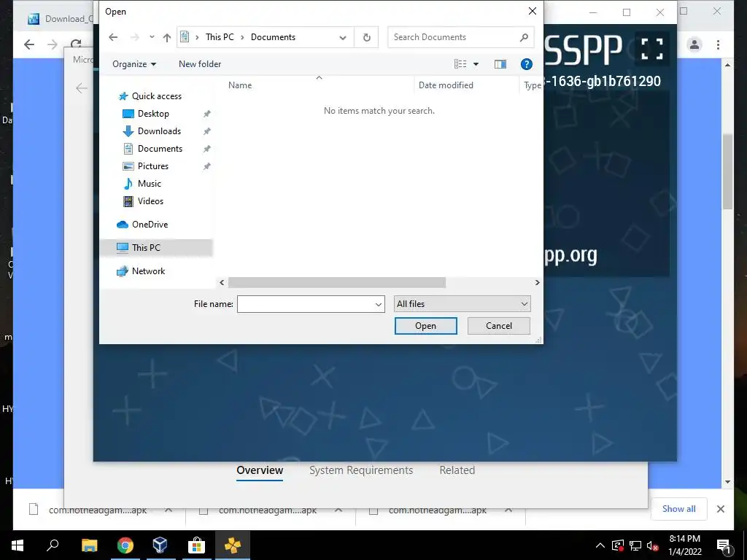Viewport: 747px width, 560px height.
Task: Expand the address bar history dropdown
Action: click(x=343, y=38)
